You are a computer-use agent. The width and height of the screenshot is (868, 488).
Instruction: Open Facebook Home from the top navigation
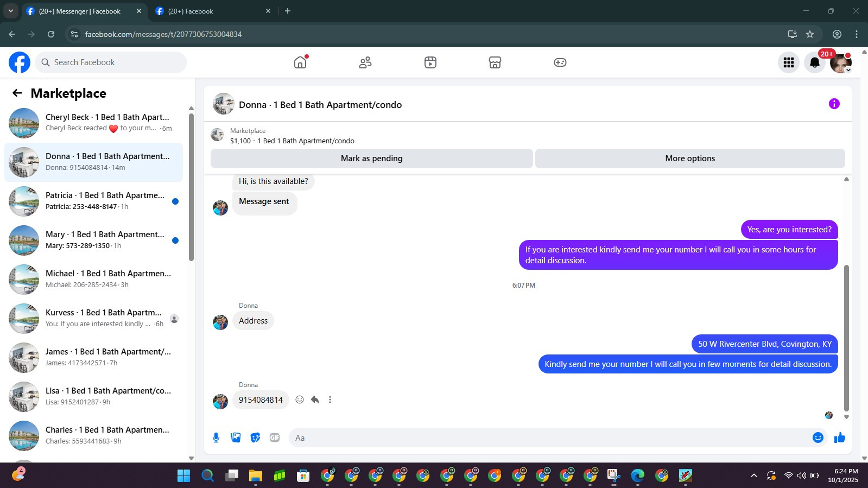point(300,62)
